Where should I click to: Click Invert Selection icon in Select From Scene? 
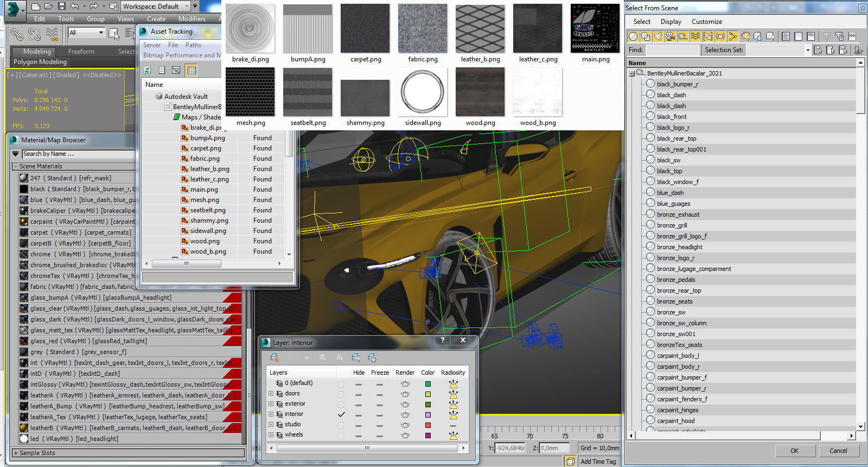click(x=811, y=36)
